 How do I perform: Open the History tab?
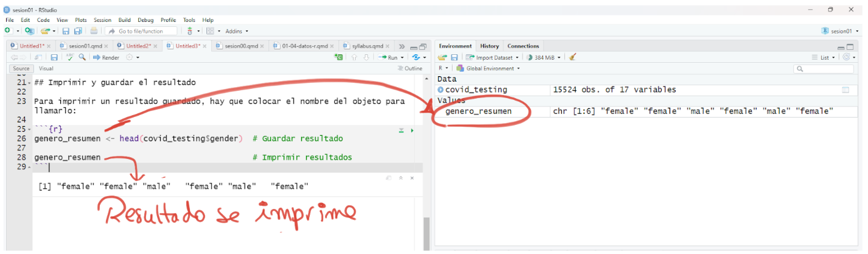[x=489, y=46]
